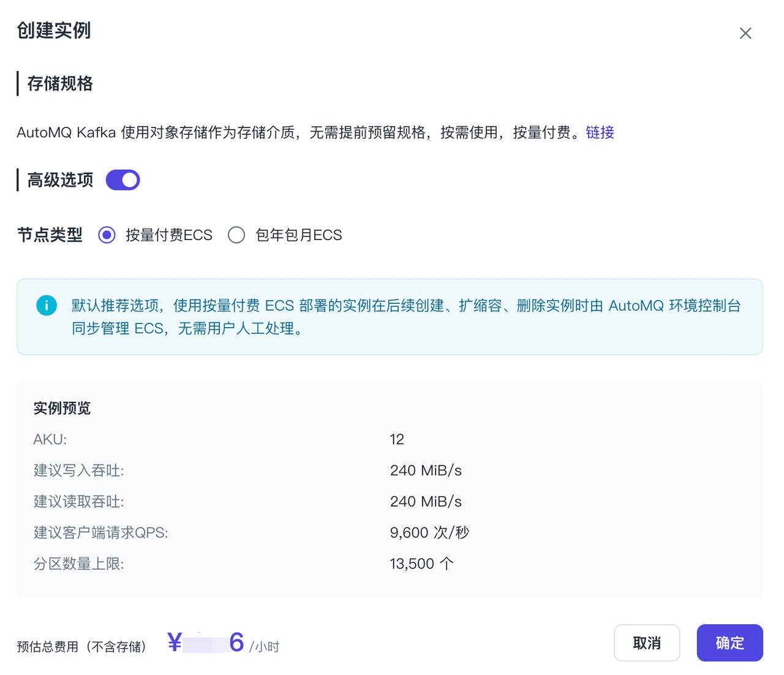Confirm with the 确定 button

click(x=729, y=643)
